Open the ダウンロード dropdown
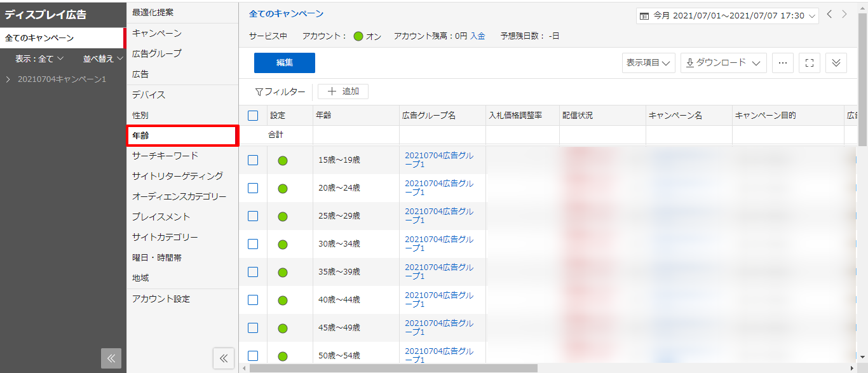This screenshot has height=373, width=868. (723, 63)
